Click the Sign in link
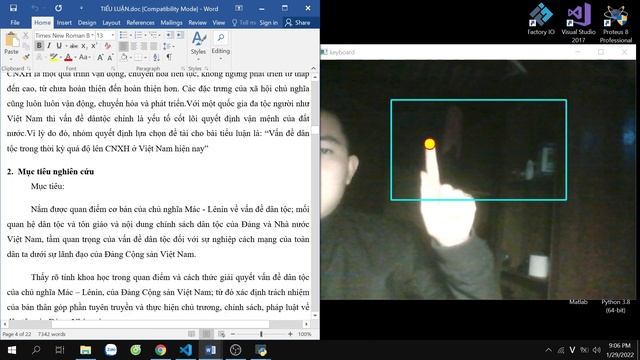The image size is (640, 360). [x=269, y=22]
